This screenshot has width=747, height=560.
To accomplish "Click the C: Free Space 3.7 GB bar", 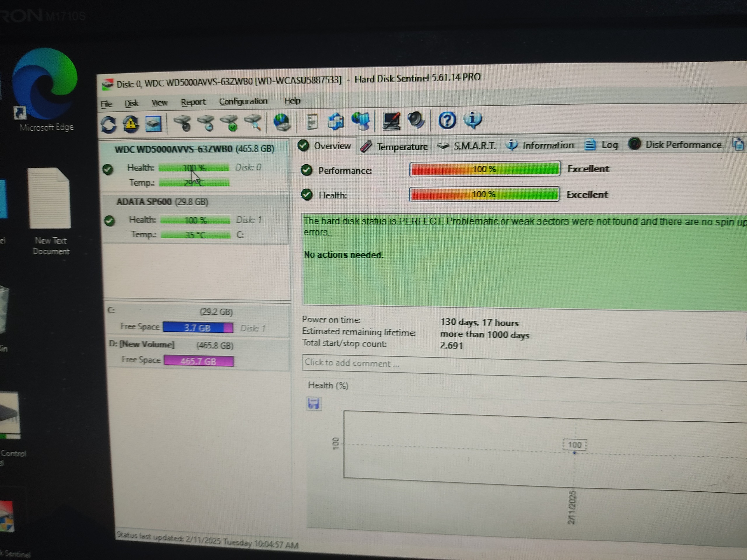I will tap(198, 328).
